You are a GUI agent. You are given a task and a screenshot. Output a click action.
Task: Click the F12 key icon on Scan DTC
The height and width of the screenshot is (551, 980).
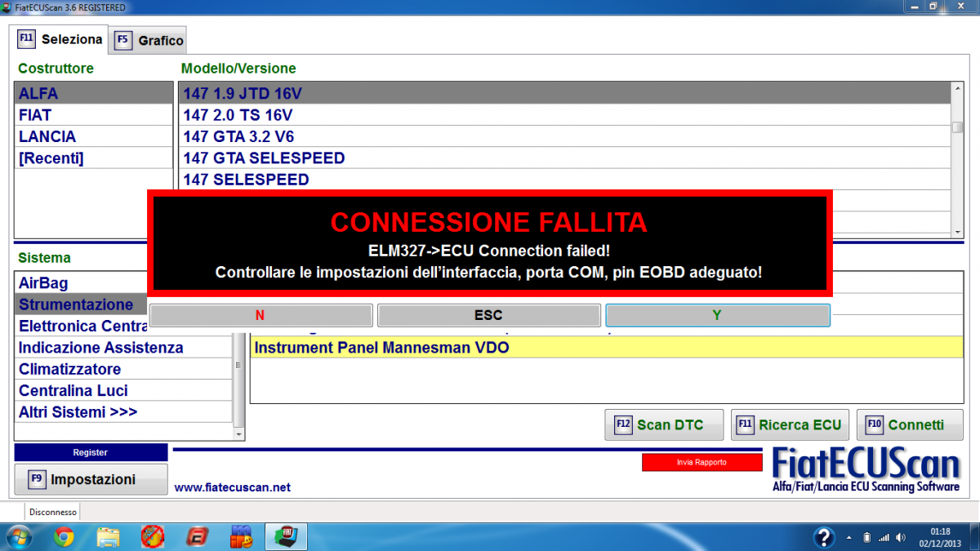coord(624,424)
